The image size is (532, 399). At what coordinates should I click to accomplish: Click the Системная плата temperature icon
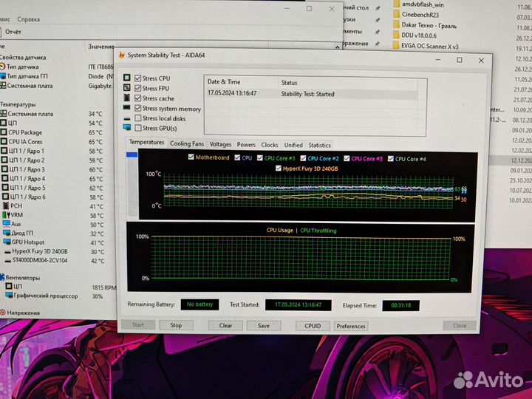pyautogui.click(x=4, y=114)
